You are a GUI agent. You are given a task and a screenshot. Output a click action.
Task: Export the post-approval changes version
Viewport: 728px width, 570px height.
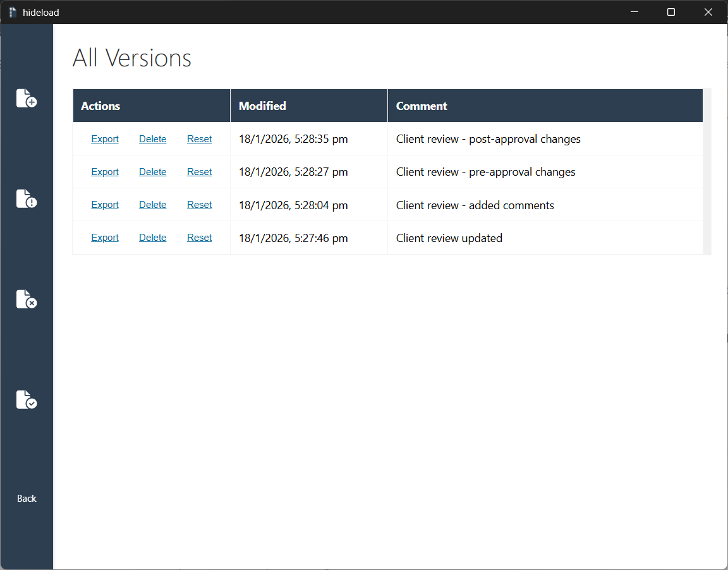(x=105, y=139)
